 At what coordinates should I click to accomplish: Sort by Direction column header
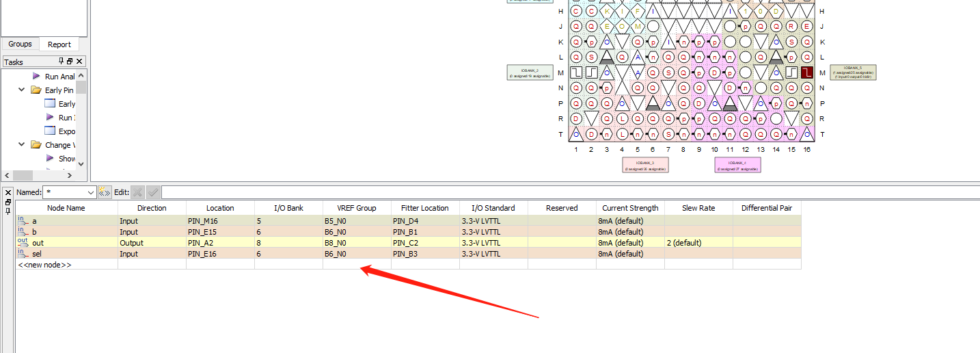pos(152,208)
